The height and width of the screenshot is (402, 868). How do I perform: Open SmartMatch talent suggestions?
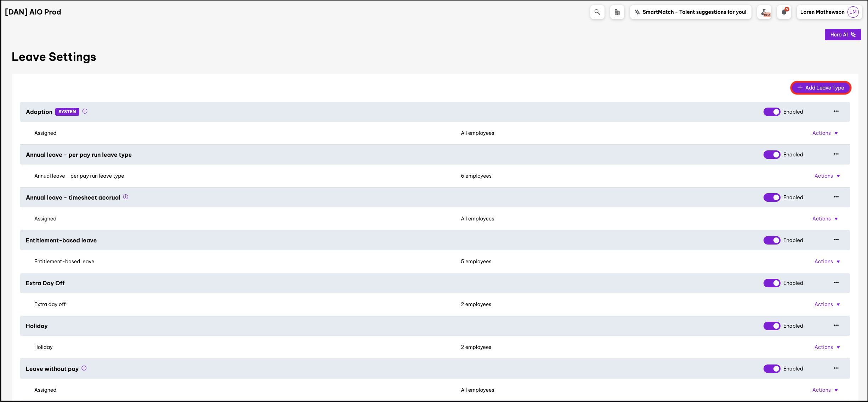[691, 12]
